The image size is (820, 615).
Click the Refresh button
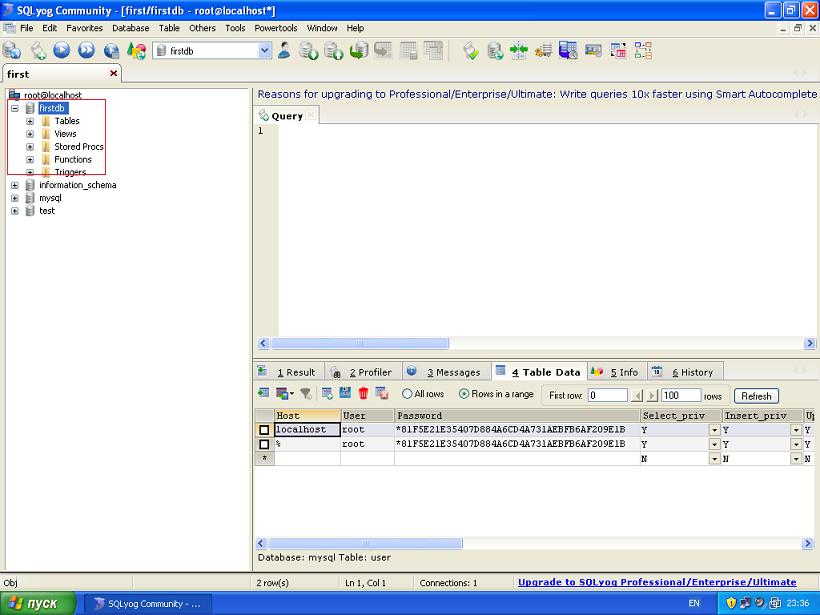click(756, 396)
